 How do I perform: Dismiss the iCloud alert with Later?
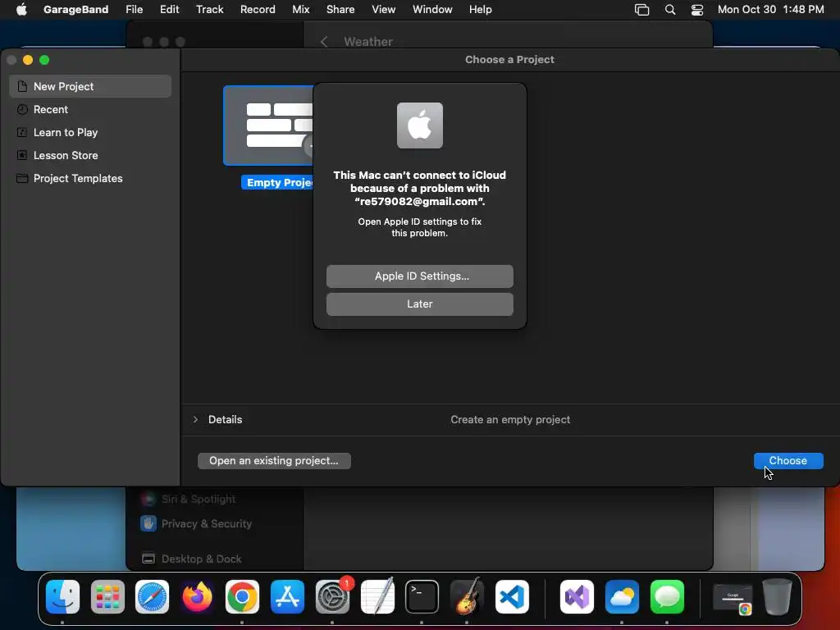[x=419, y=304]
